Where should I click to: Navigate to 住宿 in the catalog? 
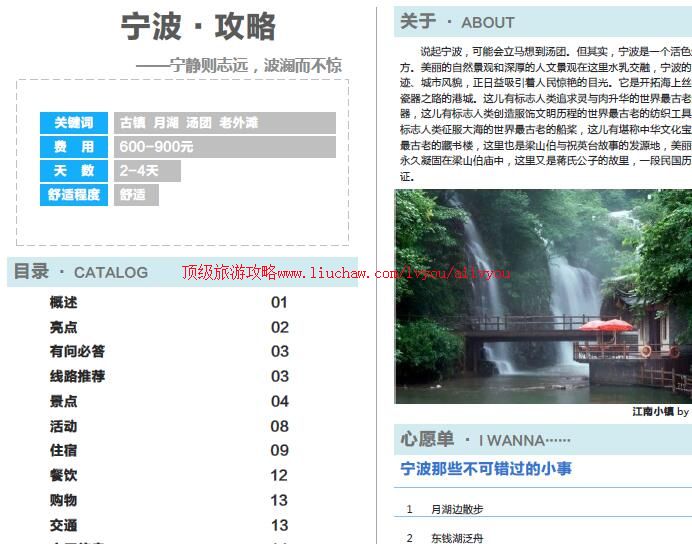point(64,450)
